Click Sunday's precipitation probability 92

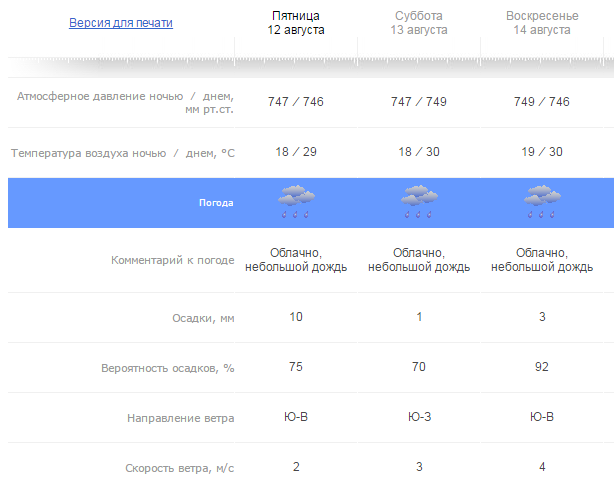tap(542, 367)
